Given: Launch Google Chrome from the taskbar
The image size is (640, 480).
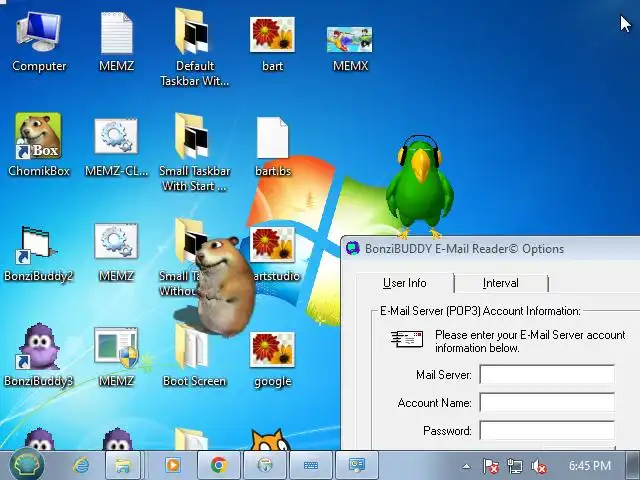Looking at the screenshot, I should 219,465.
